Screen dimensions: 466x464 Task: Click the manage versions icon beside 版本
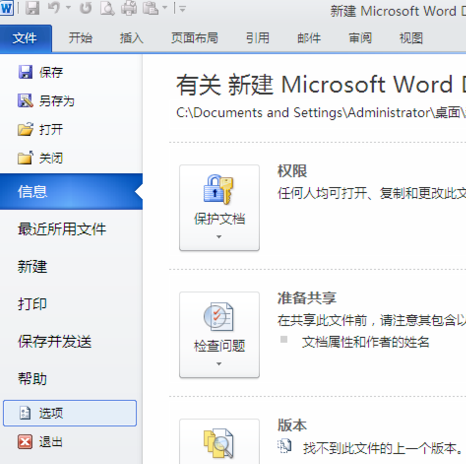[x=219, y=443]
